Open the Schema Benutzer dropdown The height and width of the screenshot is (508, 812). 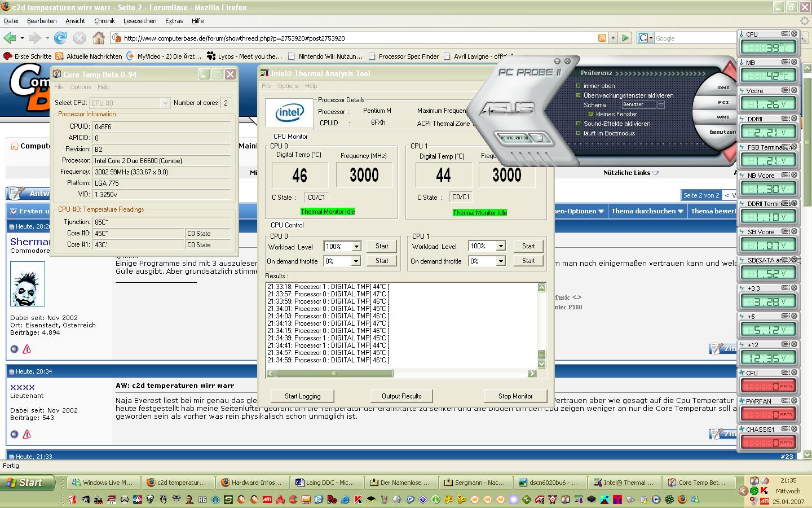point(661,105)
